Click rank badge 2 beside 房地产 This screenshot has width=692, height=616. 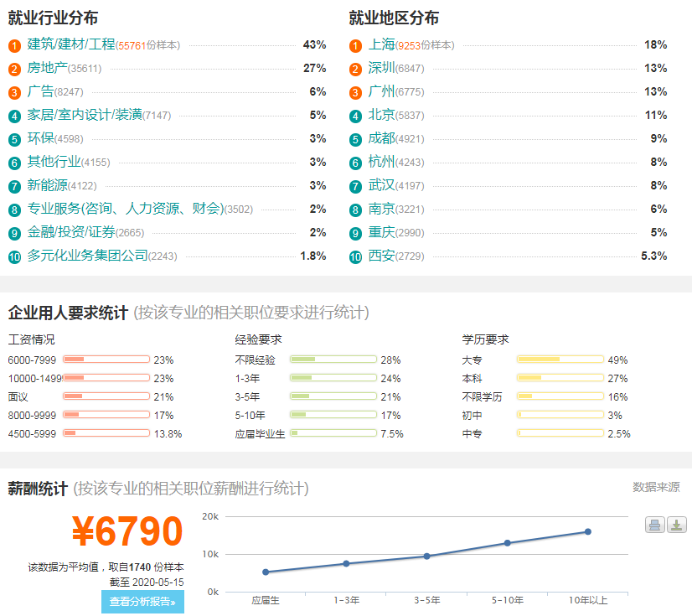pos(14,69)
